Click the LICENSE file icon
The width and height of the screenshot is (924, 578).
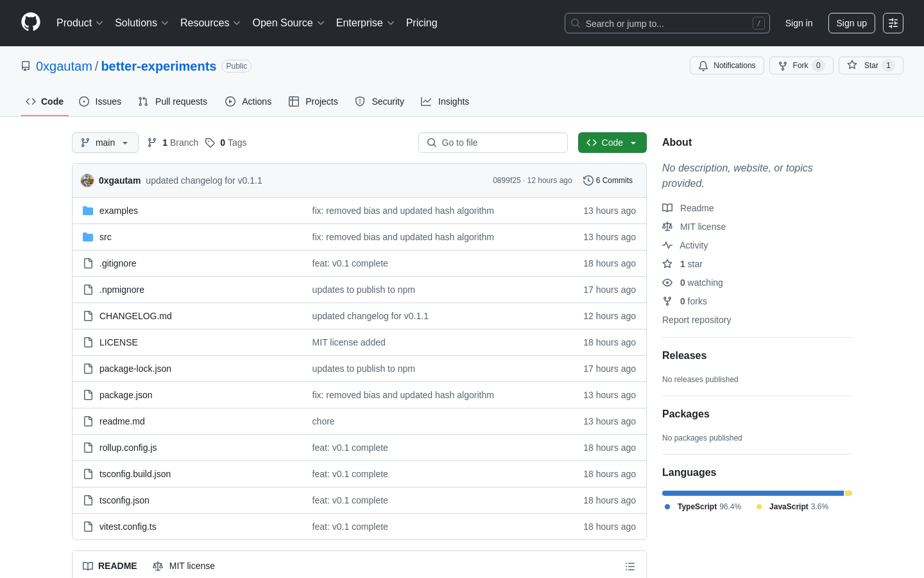point(88,342)
